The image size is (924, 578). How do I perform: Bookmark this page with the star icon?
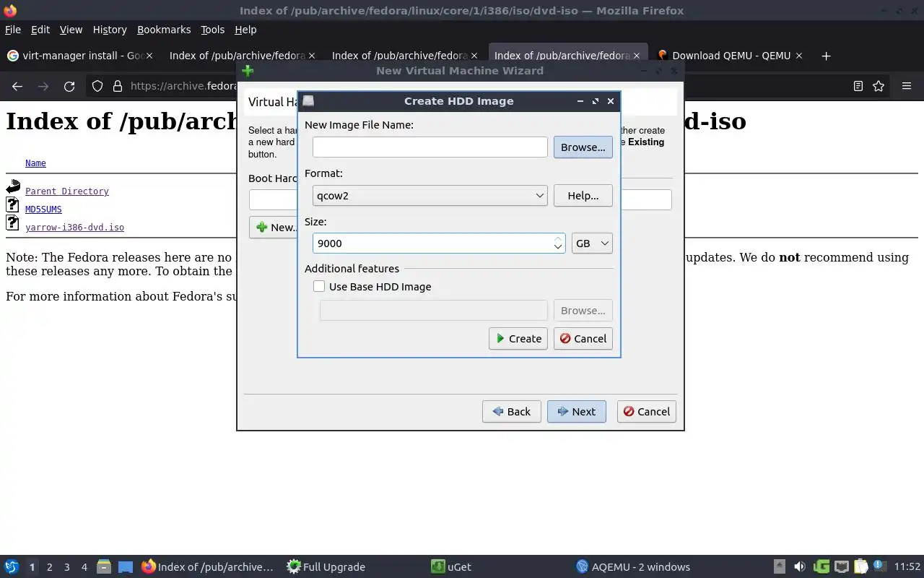pos(879,86)
